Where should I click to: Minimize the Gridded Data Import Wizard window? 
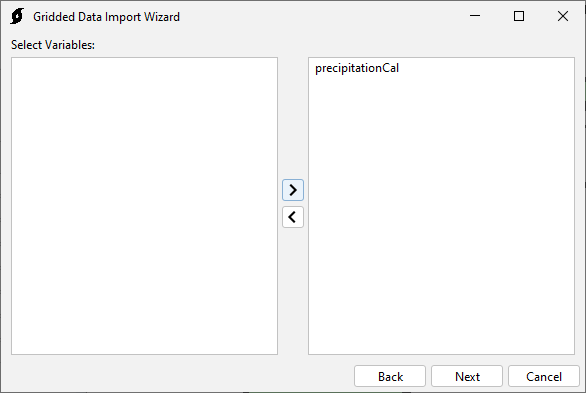coord(475,16)
